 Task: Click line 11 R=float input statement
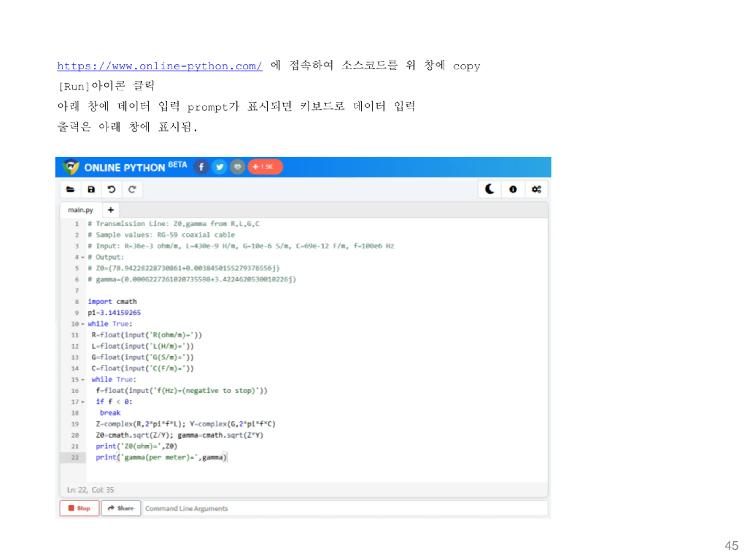147,335
